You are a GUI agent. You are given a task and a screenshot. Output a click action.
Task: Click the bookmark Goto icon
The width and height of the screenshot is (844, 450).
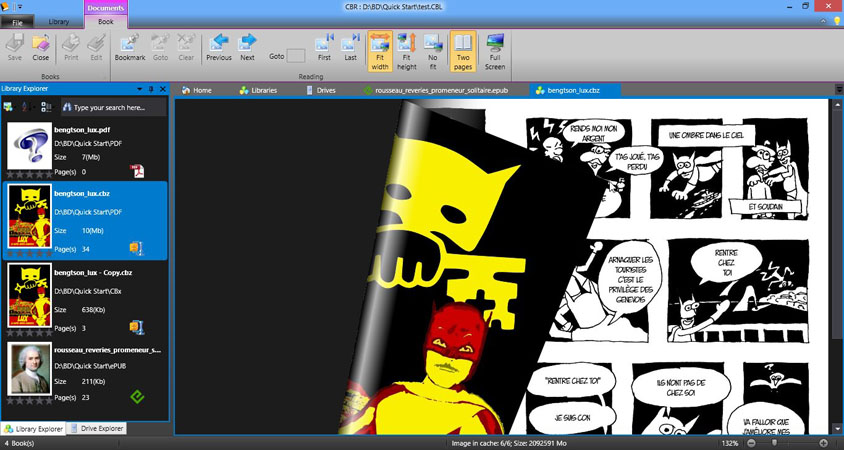[x=160, y=47]
